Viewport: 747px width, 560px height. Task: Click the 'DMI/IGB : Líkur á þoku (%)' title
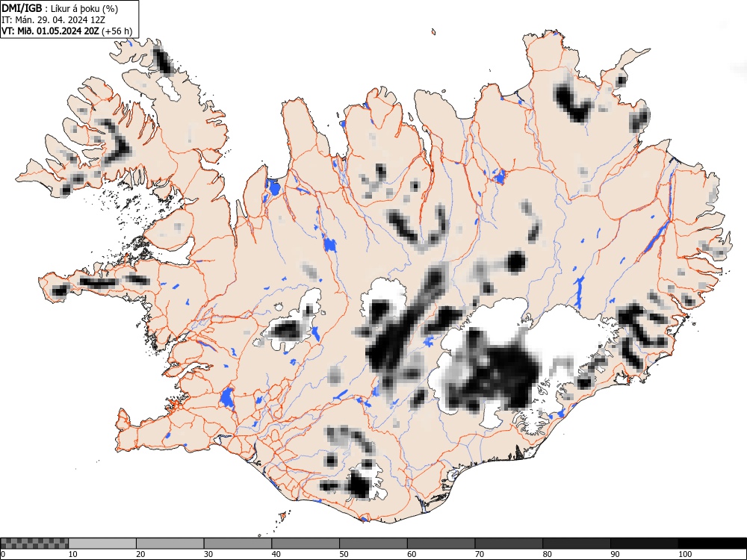pyautogui.click(x=60, y=8)
